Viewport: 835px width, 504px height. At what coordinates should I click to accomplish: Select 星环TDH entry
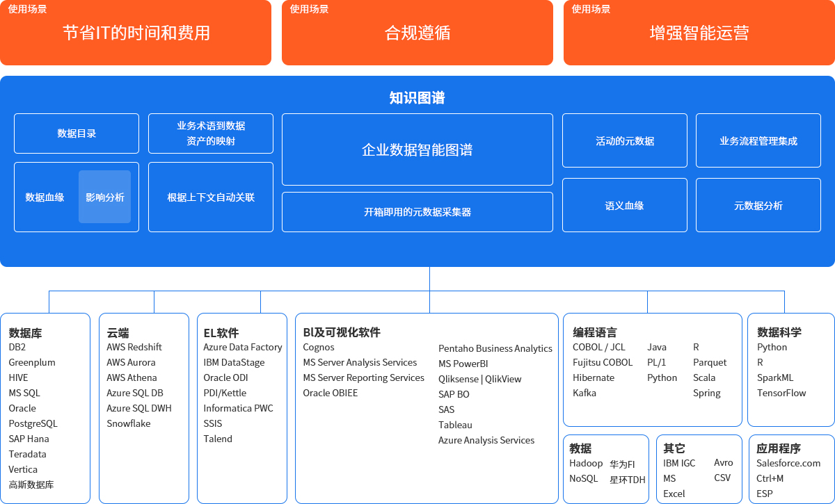[628, 480]
